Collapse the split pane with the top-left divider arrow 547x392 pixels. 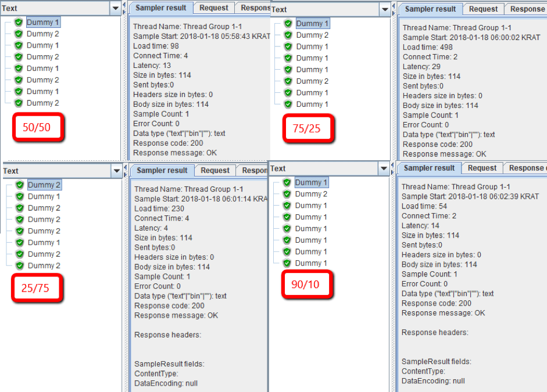coord(124,5)
